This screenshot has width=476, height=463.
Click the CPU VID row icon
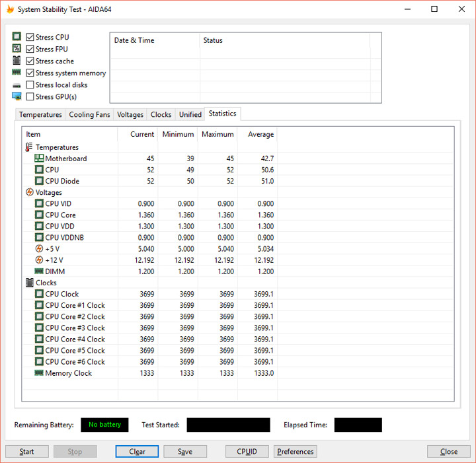pos(39,203)
